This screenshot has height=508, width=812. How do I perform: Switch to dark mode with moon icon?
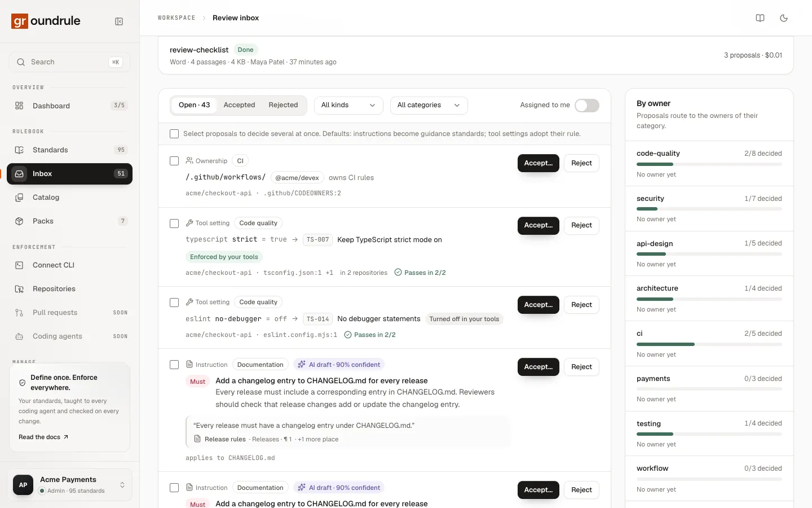(784, 18)
